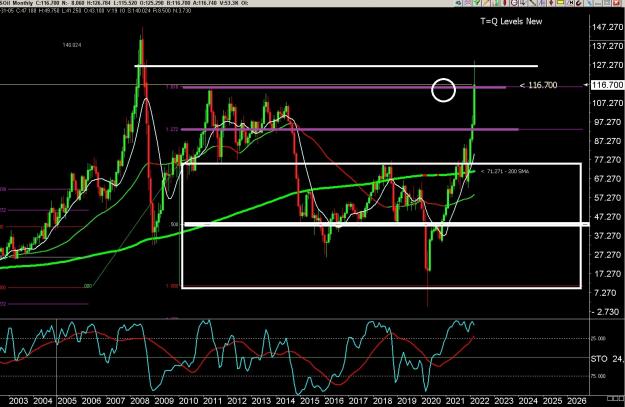Click the 107.270 price axis value
The height and width of the screenshot is (407, 625).
point(607,103)
